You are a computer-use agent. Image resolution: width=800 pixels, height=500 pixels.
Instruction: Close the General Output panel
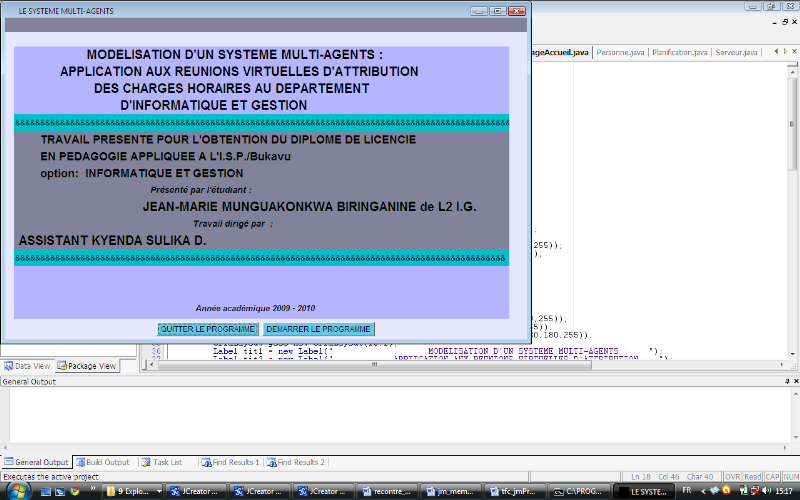(x=795, y=381)
